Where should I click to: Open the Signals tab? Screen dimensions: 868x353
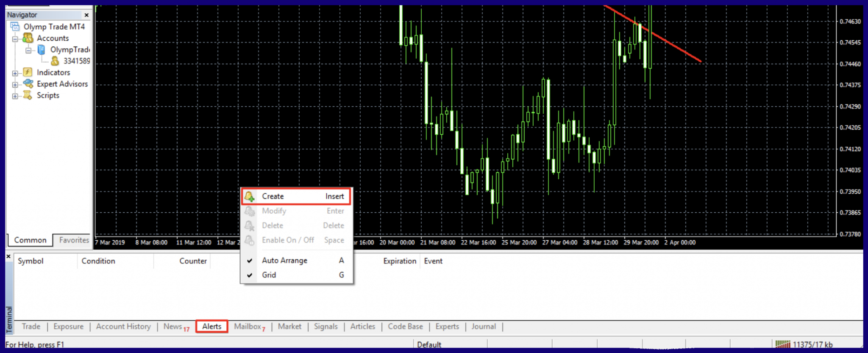[x=325, y=326]
